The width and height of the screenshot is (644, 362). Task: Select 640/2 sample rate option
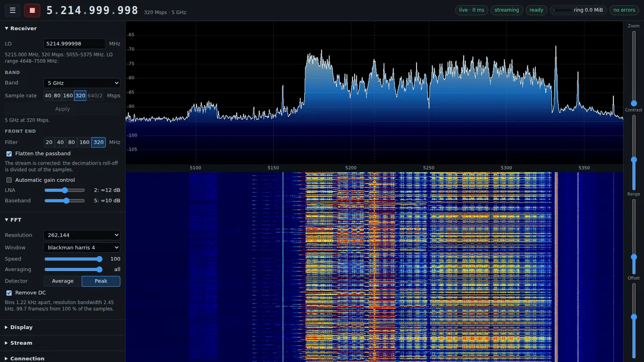pos(95,96)
